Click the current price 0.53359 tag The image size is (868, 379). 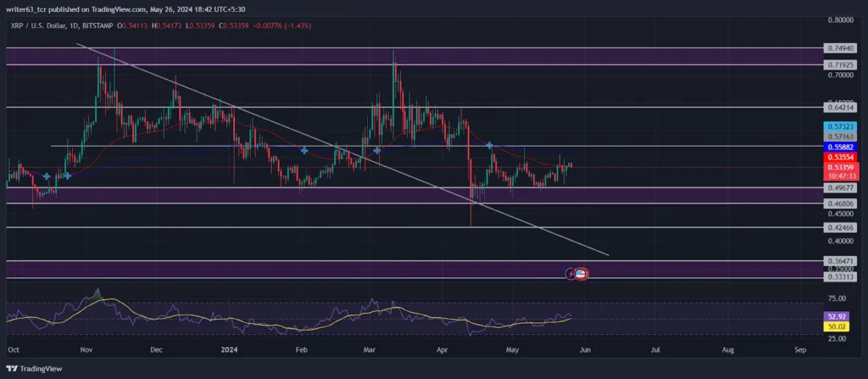pyautogui.click(x=840, y=167)
